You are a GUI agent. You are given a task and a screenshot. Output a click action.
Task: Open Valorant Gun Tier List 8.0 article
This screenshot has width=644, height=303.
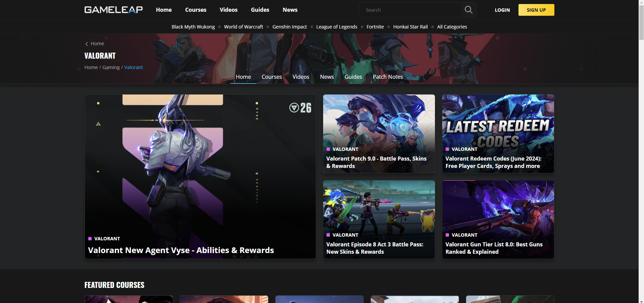click(494, 248)
